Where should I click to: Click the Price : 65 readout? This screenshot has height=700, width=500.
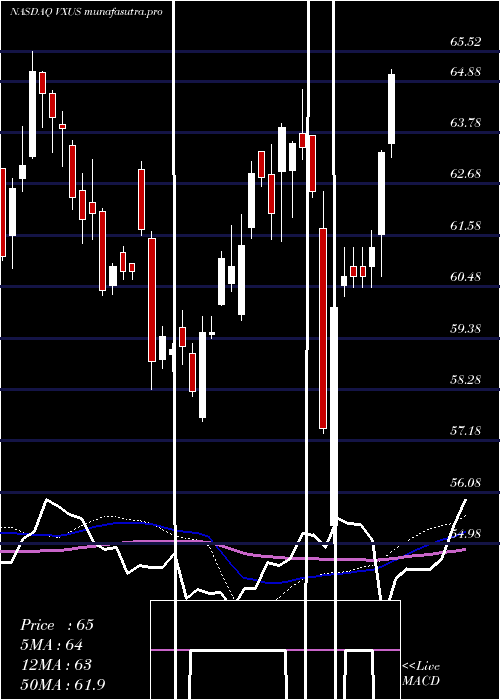pos(57,625)
